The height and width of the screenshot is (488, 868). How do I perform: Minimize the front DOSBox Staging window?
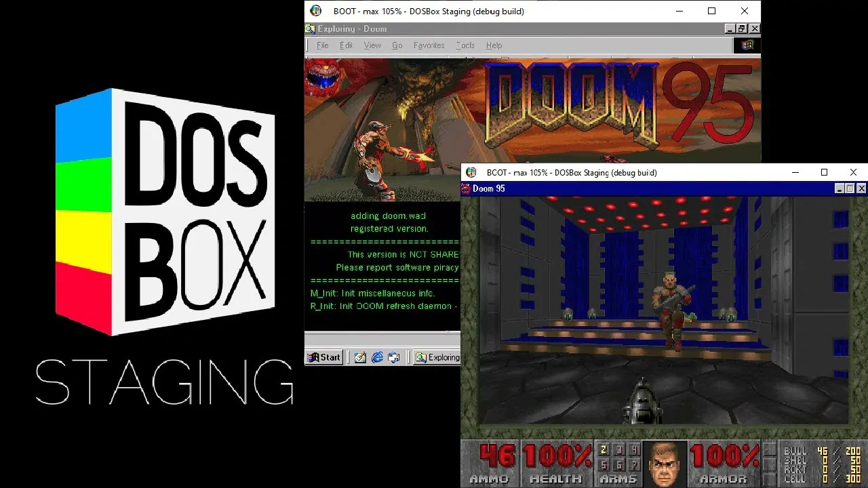795,172
